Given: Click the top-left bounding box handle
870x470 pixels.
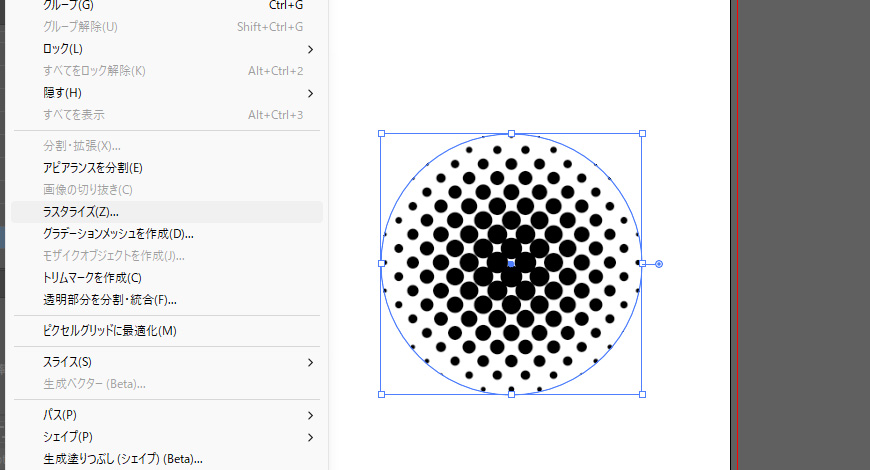Looking at the screenshot, I should (381, 133).
